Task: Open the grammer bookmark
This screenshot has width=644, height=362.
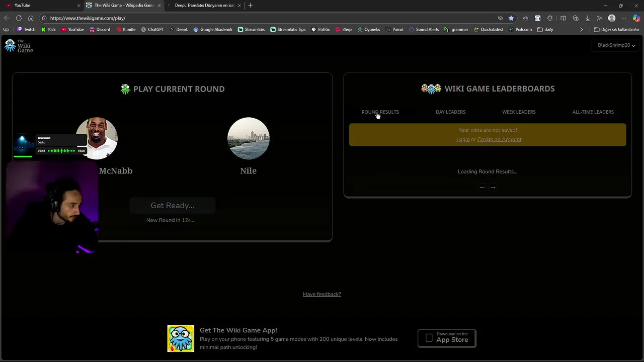Action: pyautogui.click(x=455, y=30)
